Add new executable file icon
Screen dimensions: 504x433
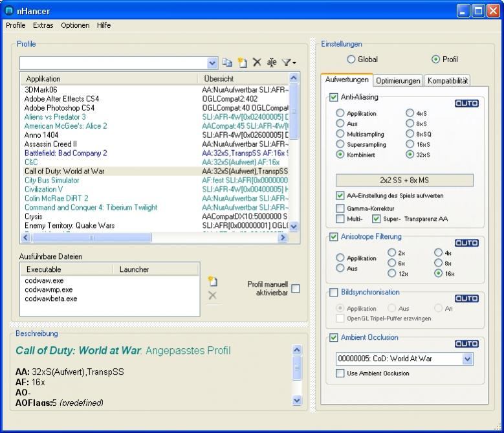pyautogui.click(x=212, y=282)
